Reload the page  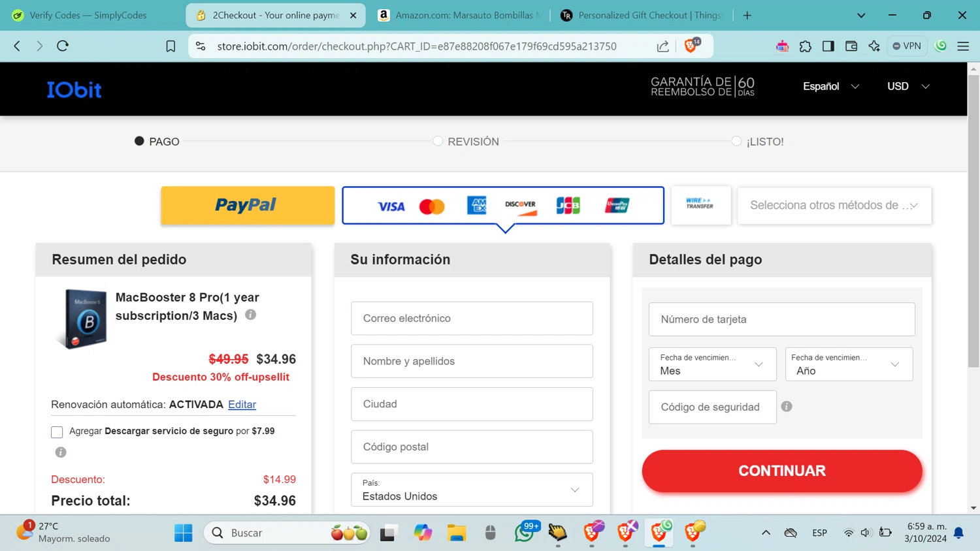pos(63,46)
